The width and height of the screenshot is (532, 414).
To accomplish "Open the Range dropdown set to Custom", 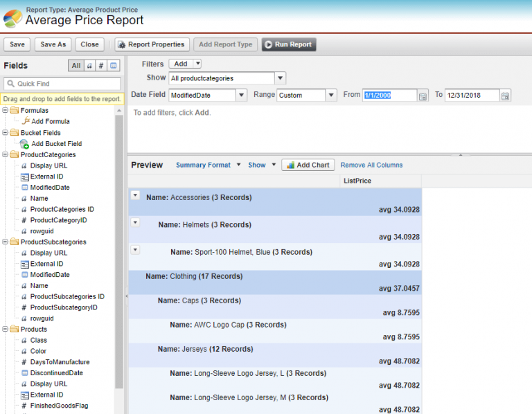I will (331, 96).
